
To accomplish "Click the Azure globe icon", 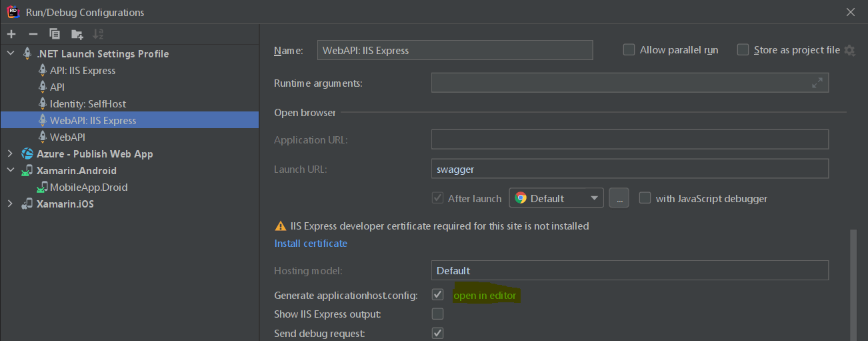I will point(27,153).
